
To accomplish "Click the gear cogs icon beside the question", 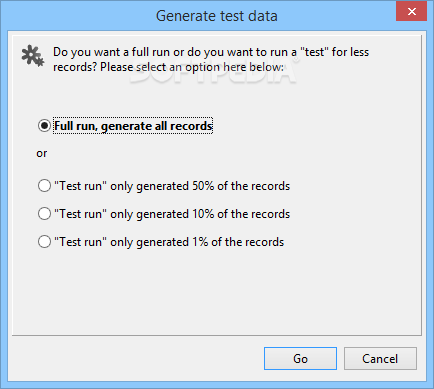I will (x=33, y=56).
